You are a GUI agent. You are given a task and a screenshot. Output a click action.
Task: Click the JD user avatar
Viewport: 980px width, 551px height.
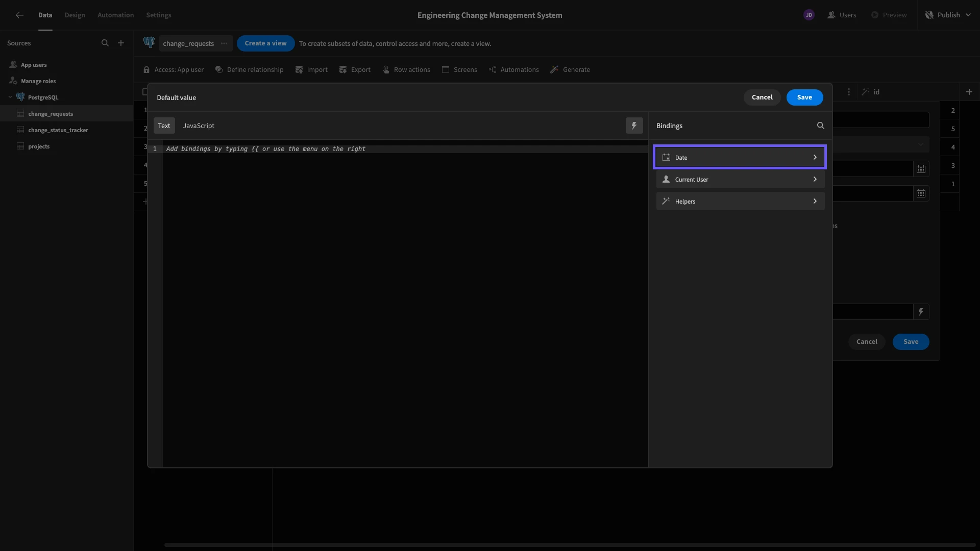click(808, 15)
